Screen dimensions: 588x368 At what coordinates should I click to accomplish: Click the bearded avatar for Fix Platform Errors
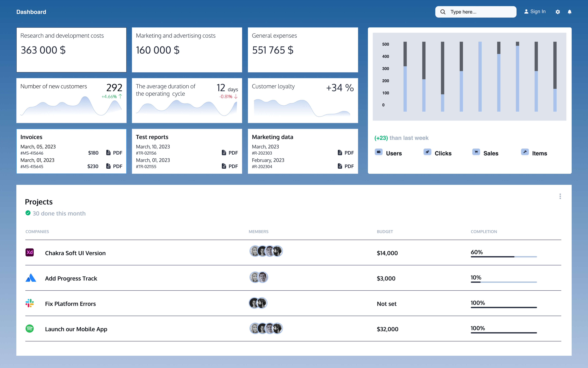262,303
